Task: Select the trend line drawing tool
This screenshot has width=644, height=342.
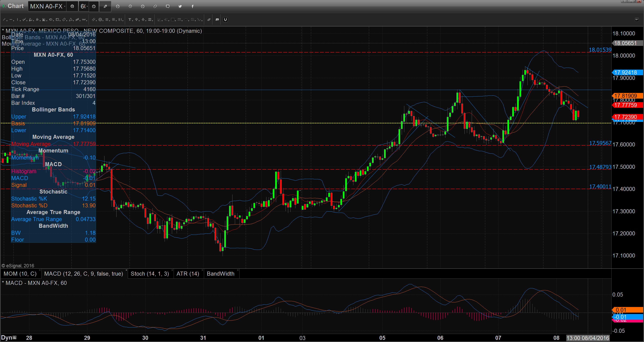Action: click(4, 20)
